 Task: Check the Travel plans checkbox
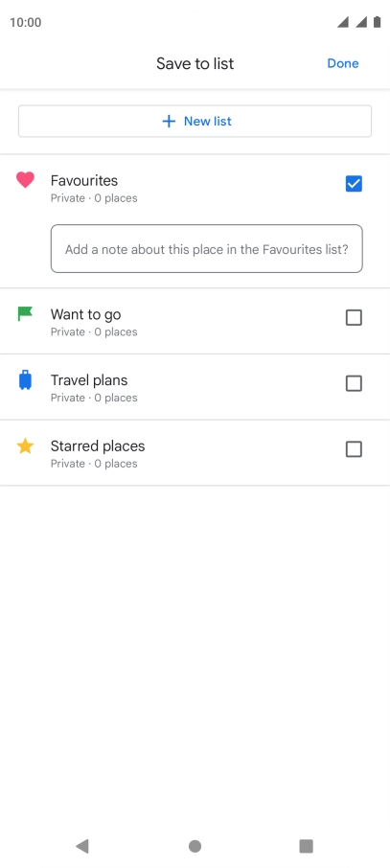pos(354,383)
